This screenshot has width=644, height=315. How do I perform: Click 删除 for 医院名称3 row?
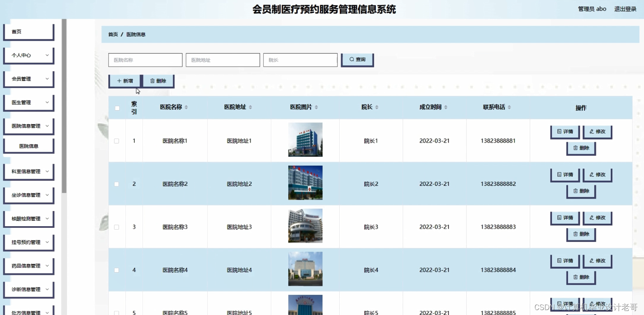click(x=581, y=234)
